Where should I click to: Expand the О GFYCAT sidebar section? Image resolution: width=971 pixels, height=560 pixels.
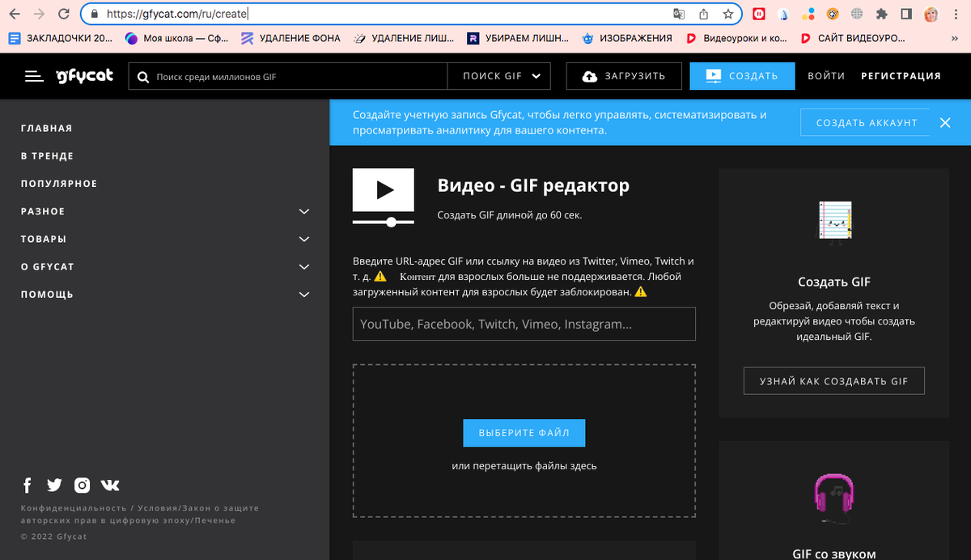pyautogui.click(x=165, y=266)
